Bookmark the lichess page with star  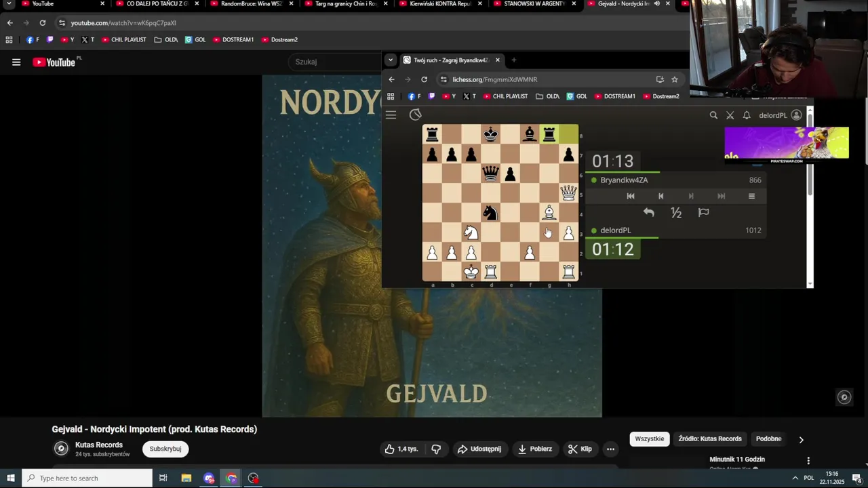674,79
